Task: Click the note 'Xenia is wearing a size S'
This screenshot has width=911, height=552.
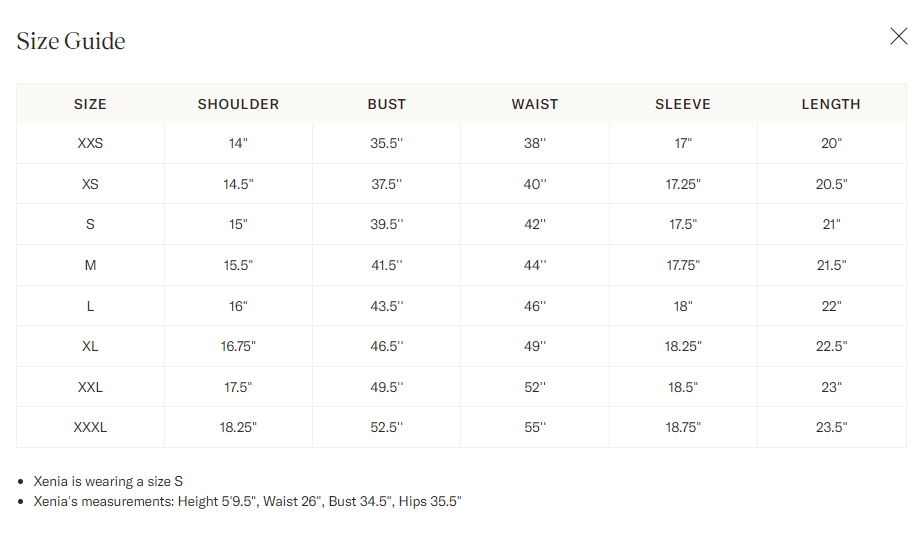Action: [x=108, y=481]
